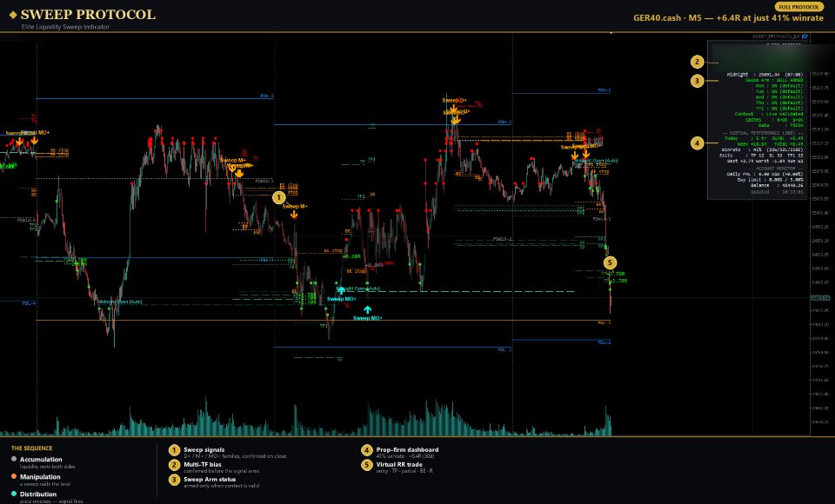Click the PDL-1 level label
835x504 pixels.
(x=604, y=342)
